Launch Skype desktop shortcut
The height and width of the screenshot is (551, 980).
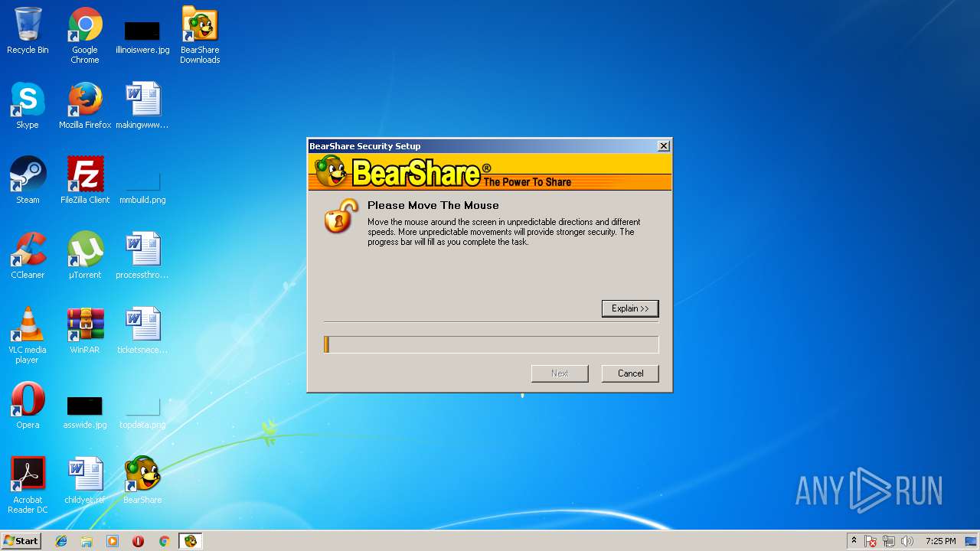[28, 106]
